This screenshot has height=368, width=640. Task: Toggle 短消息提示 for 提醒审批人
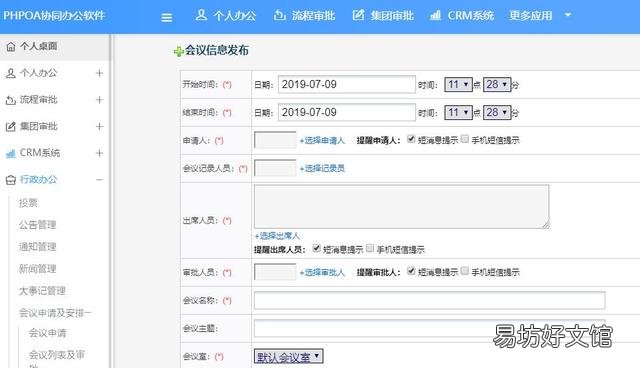coord(411,271)
